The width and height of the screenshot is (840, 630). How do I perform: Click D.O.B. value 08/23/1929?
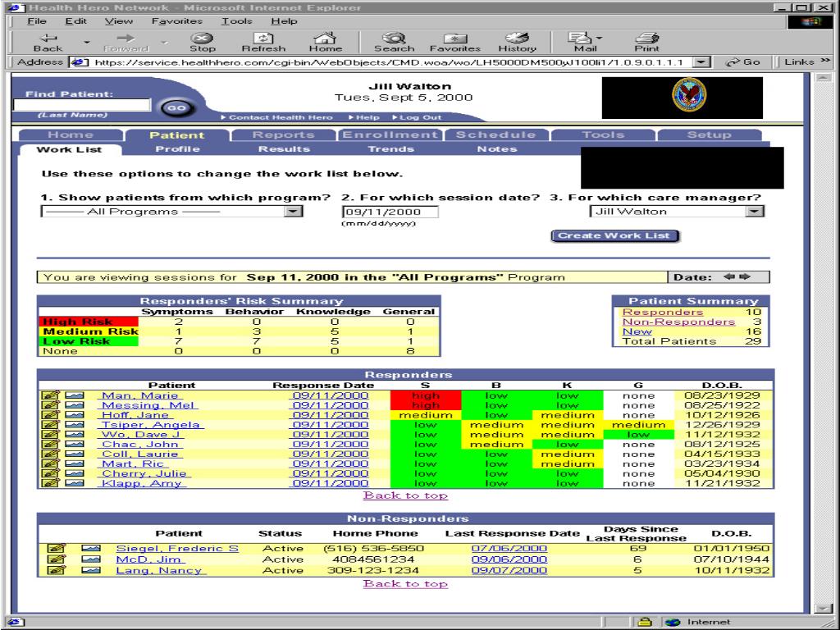[722, 396]
